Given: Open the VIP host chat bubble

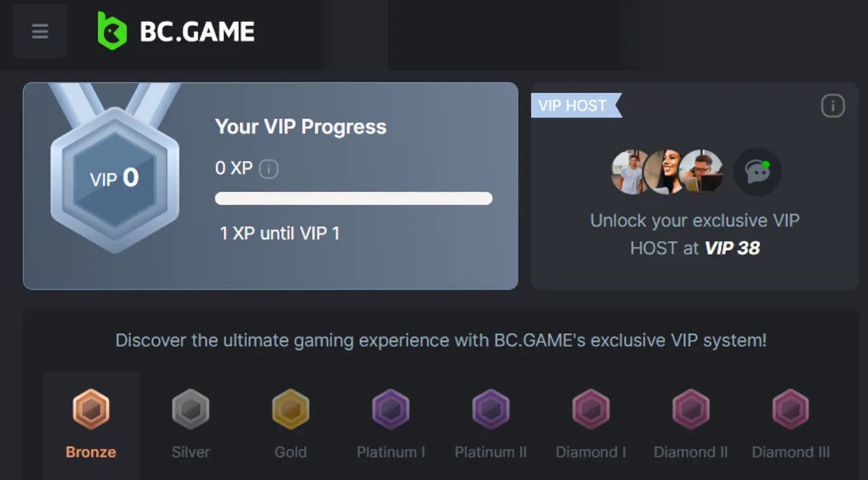Looking at the screenshot, I should click(x=757, y=171).
